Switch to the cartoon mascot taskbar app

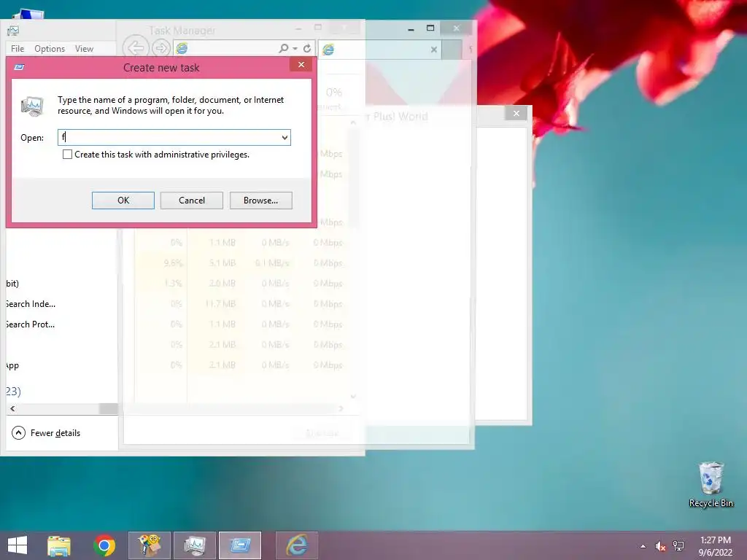149,545
